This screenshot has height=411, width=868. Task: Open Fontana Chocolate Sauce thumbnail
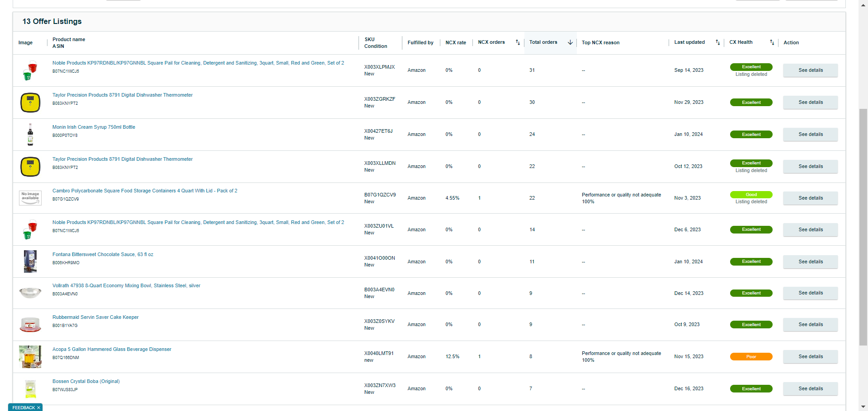click(x=30, y=262)
